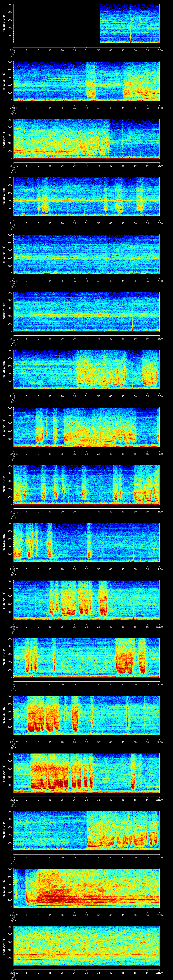Click the spectrogram panel starting at 7:16:00
Image resolution: width=173 pixels, height=980 pixels.
(86, 427)
